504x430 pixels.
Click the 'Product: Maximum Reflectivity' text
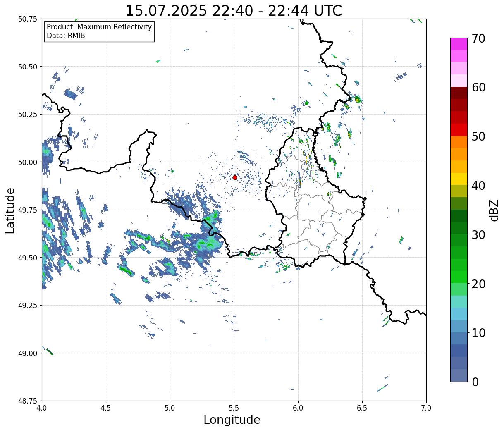[x=99, y=27]
